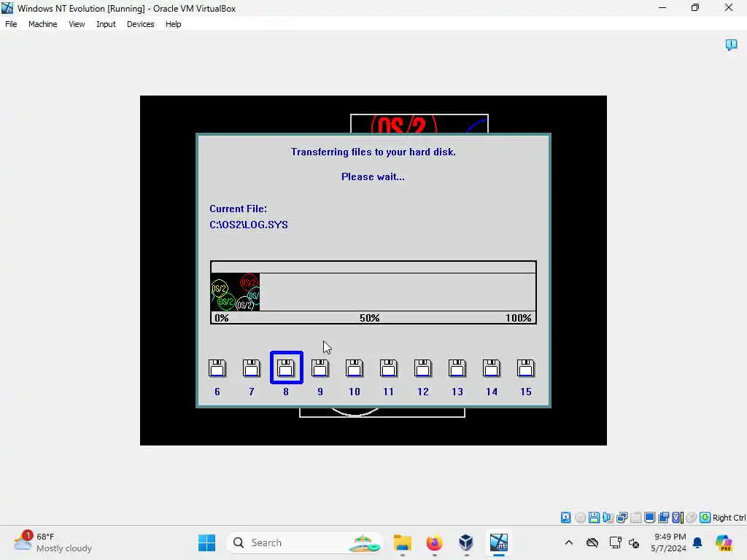Open the notifications bell icon
Image resolution: width=747 pixels, height=560 pixels.
click(x=697, y=542)
